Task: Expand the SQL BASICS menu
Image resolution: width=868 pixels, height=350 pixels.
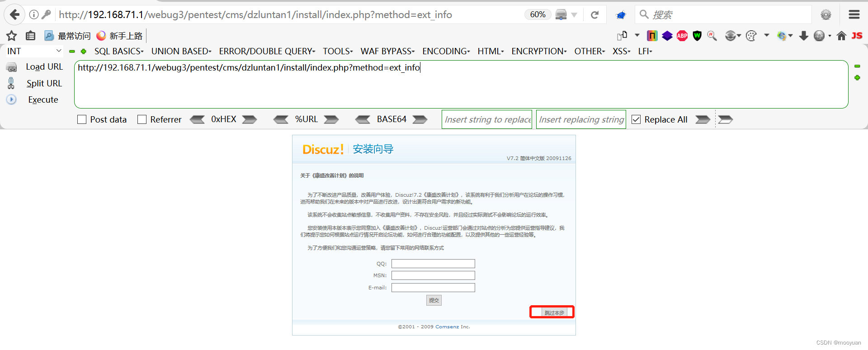Action: (119, 51)
